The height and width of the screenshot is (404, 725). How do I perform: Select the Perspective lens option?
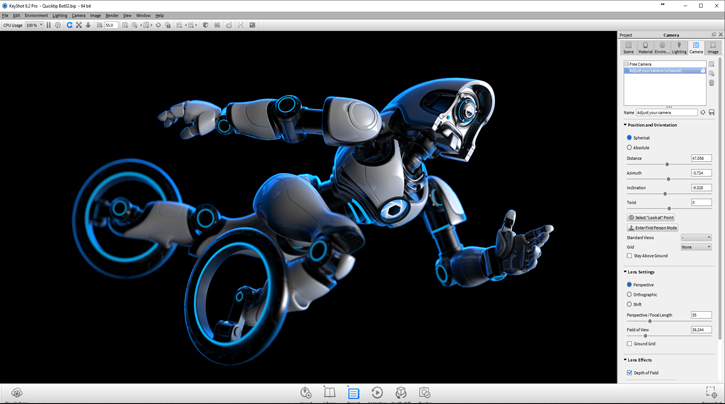(629, 285)
